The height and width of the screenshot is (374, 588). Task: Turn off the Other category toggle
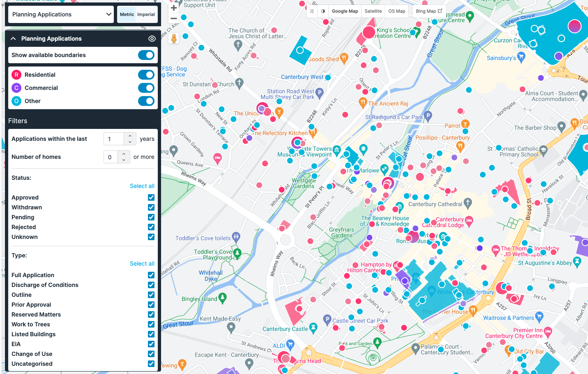coord(146,101)
